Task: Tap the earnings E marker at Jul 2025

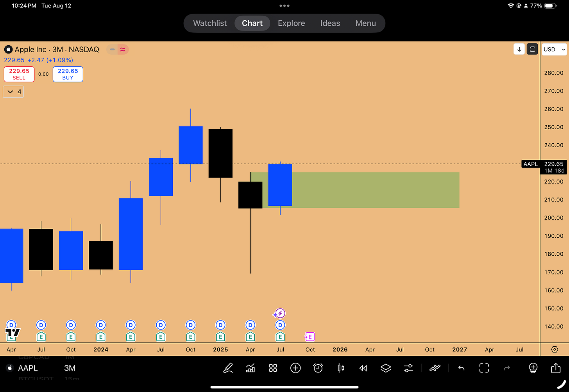Action: (280, 337)
